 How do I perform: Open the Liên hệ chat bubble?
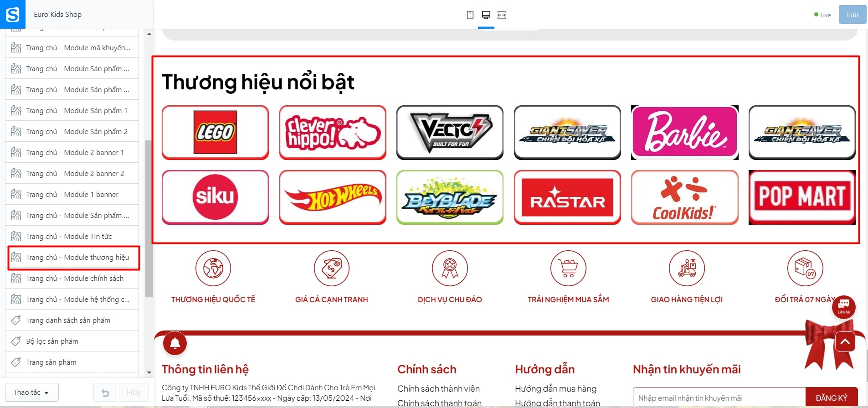[844, 307]
